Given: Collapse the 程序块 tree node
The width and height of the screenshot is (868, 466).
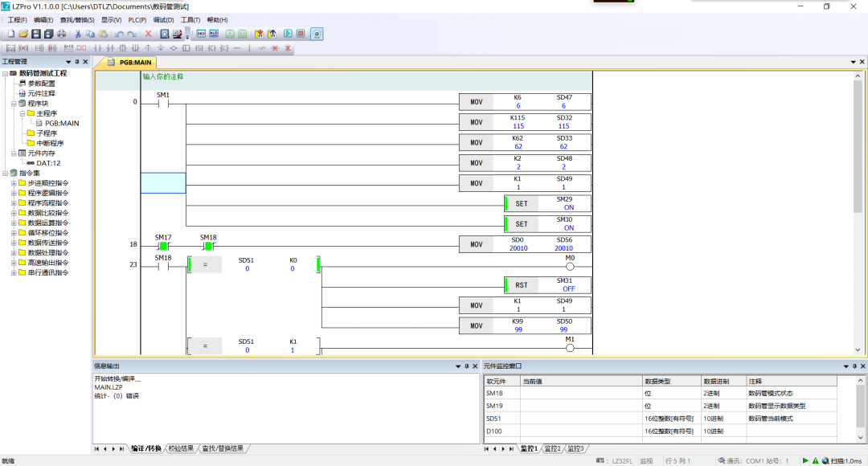Looking at the screenshot, I should [14, 104].
